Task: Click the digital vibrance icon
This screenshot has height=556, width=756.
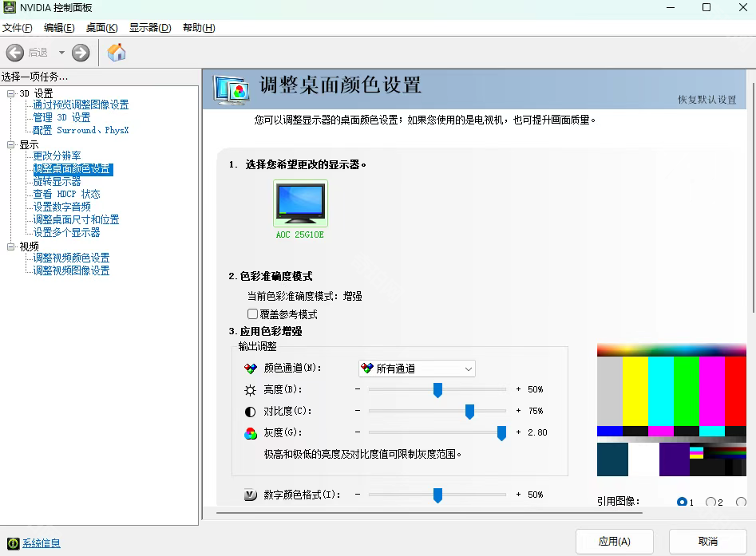Action: click(250, 495)
